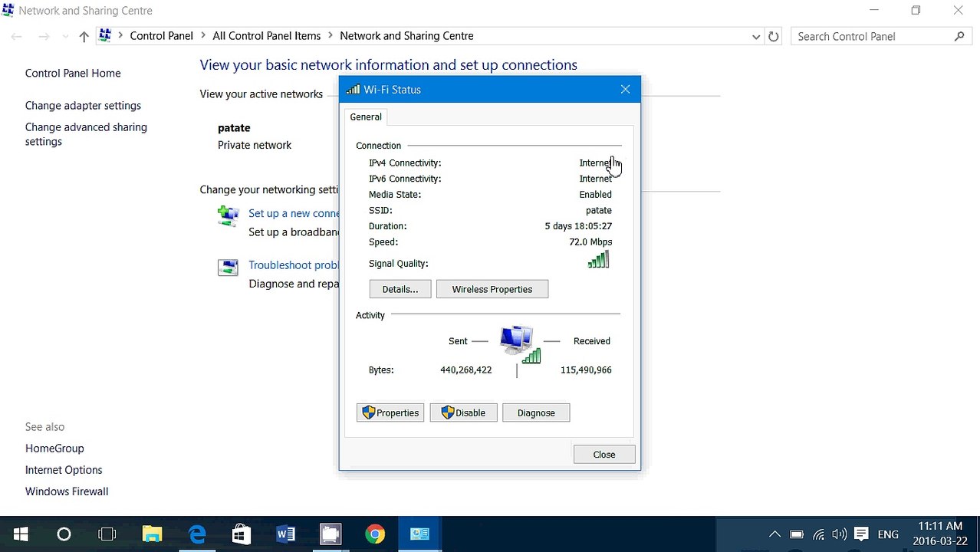Image resolution: width=980 pixels, height=552 pixels.
Task: Go up one level in Control Panel
Action: [x=84, y=36]
